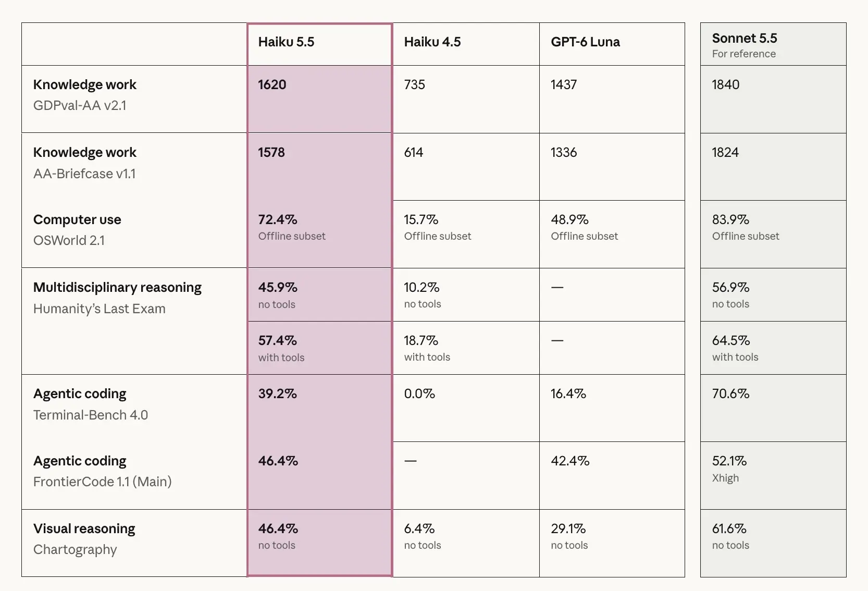Click Sonnet 5.5's 1840 score cell

[x=773, y=99]
